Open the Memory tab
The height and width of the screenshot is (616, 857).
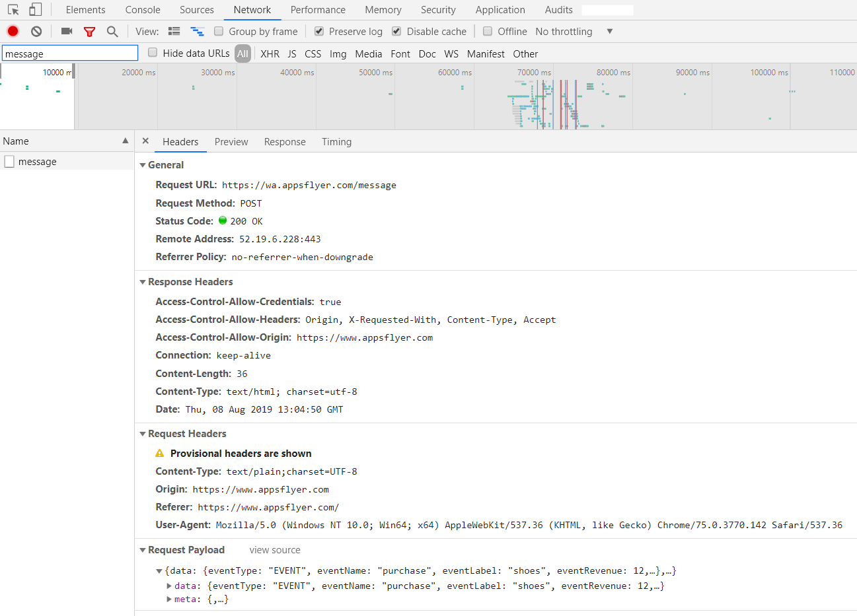383,10
